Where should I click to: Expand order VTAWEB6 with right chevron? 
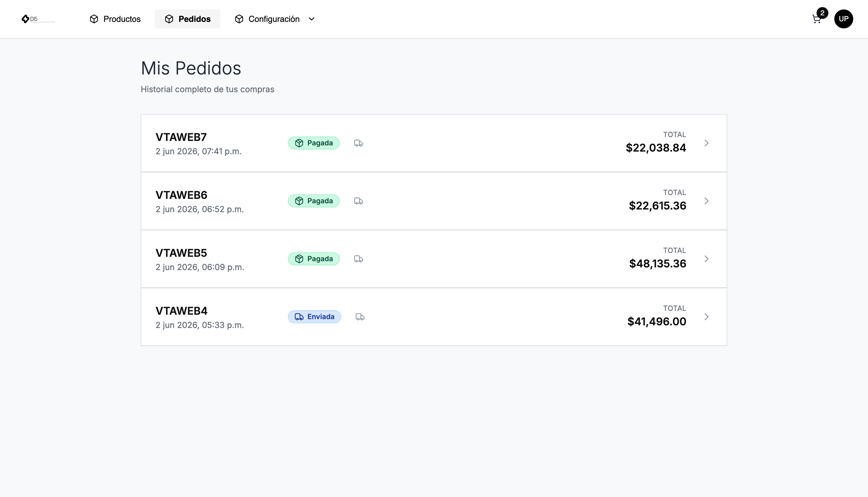[707, 201]
